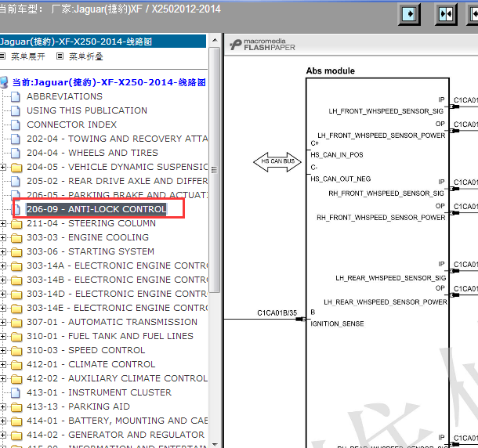Screen dimensions: 478x448
Task: Click the tree panel scroll-down arrow
Action: point(215,445)
